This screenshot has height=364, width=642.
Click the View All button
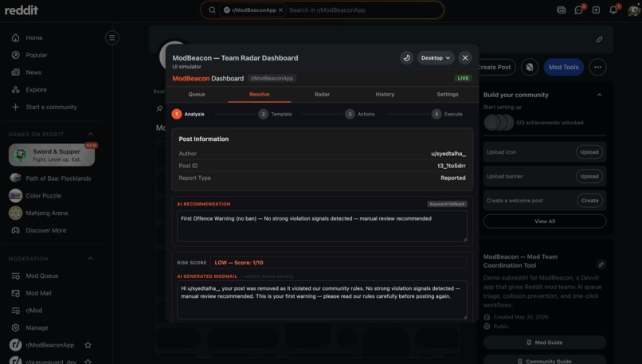coord(545,221)
